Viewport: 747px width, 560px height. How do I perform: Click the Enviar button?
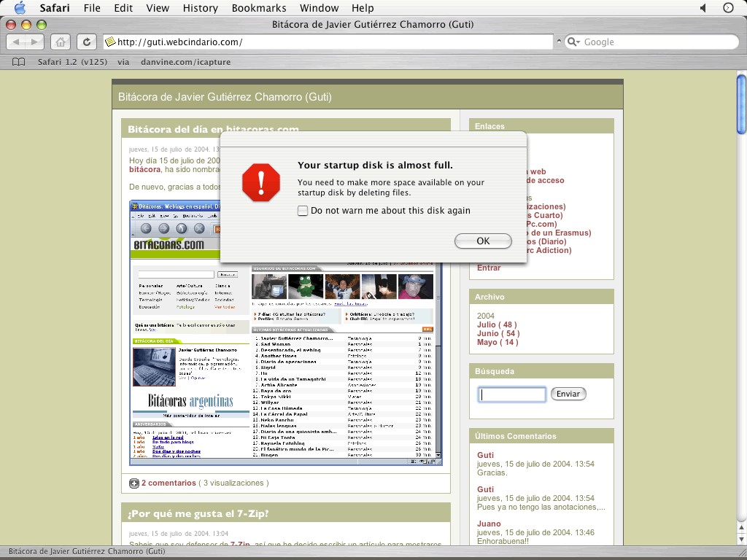click(568, 394)
